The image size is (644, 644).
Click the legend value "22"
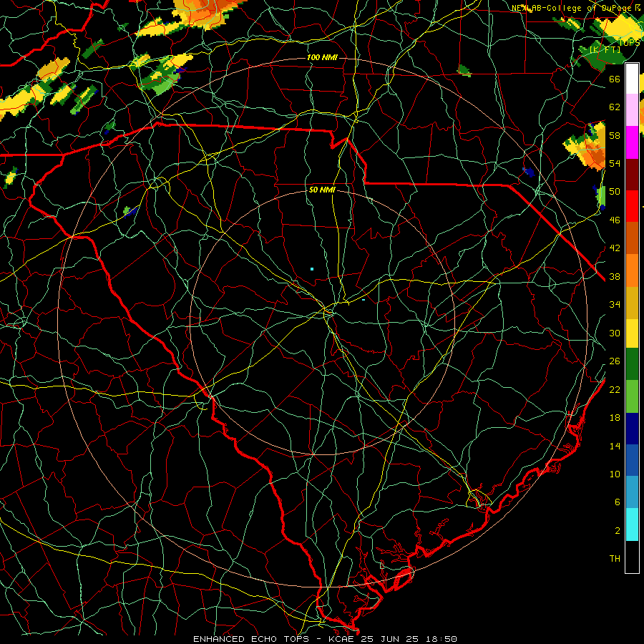click(x=615, y=389)
